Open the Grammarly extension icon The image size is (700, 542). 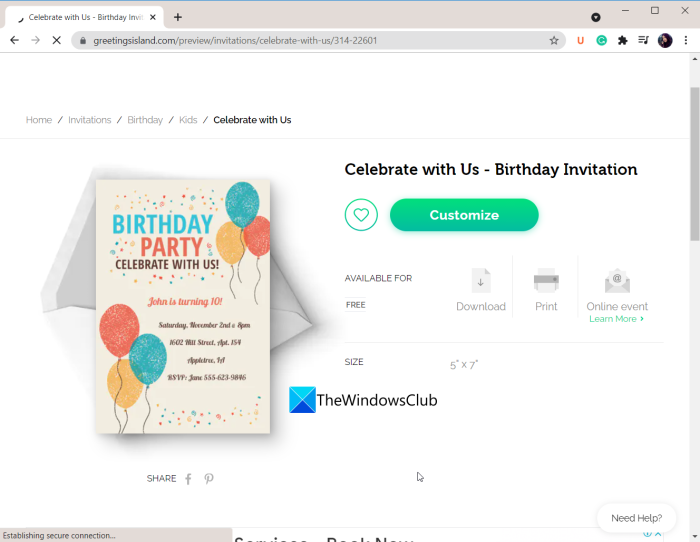point(602,41)
